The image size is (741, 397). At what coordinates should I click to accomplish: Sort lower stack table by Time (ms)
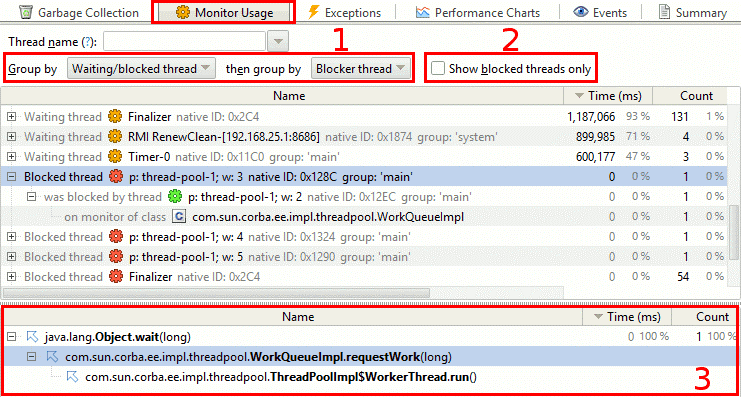pyautogui.click(x=627, y=316)
